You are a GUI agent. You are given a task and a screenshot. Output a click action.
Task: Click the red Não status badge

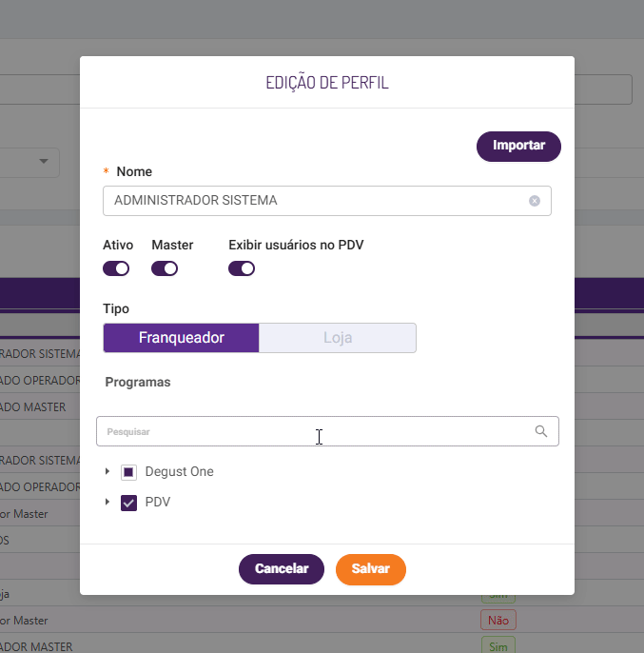point(498,620)
